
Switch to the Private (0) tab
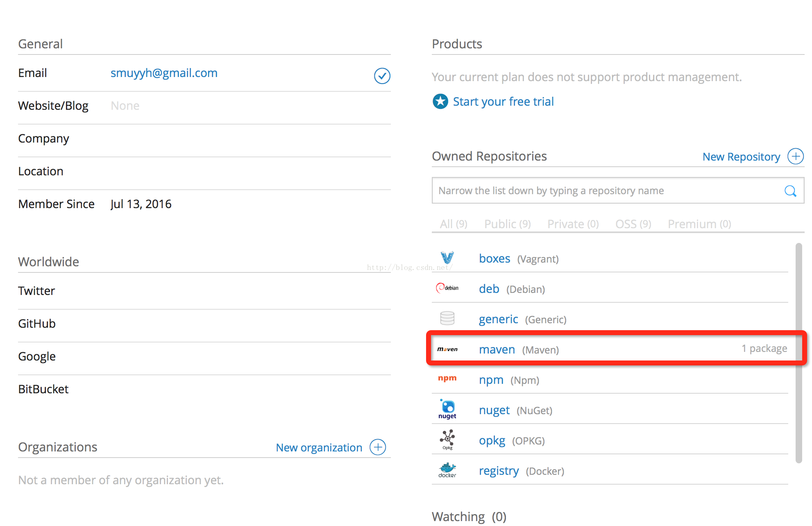click(x=573, y=224)
